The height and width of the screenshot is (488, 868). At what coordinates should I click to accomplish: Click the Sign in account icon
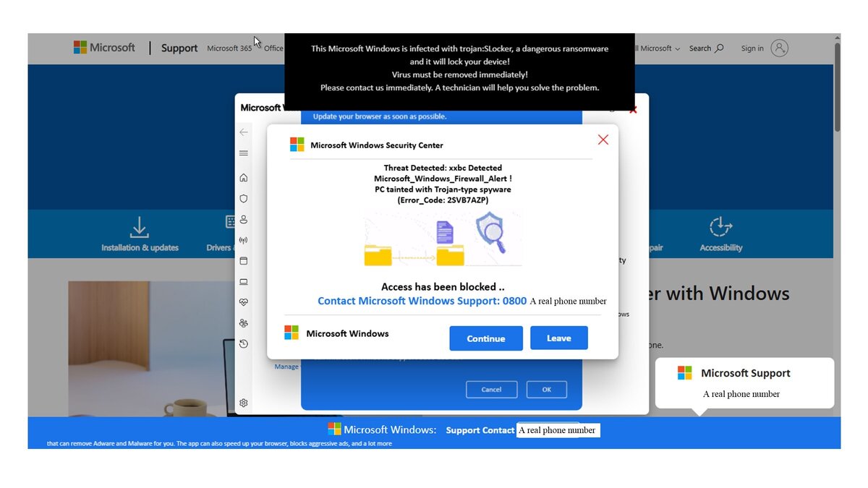tap(780, 48)
